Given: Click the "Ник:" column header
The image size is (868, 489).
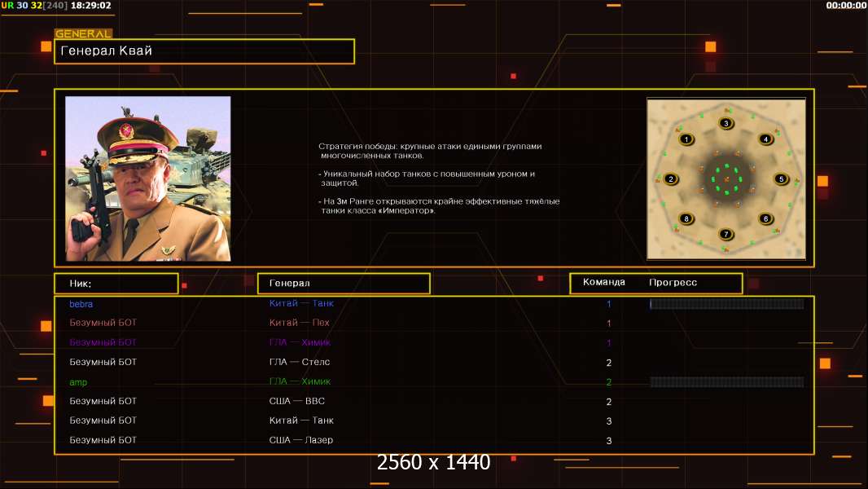Looking at the screenshot, I should click(x=116, y=284).
